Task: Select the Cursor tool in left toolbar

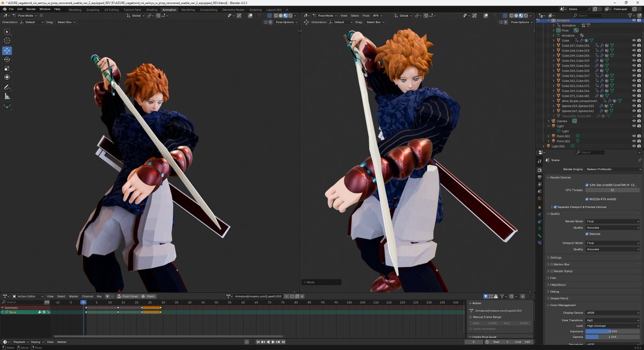Action: tap(7, 41)
